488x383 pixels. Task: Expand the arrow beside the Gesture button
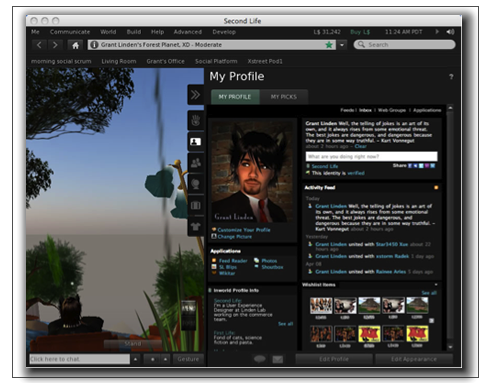click(166, 359)
